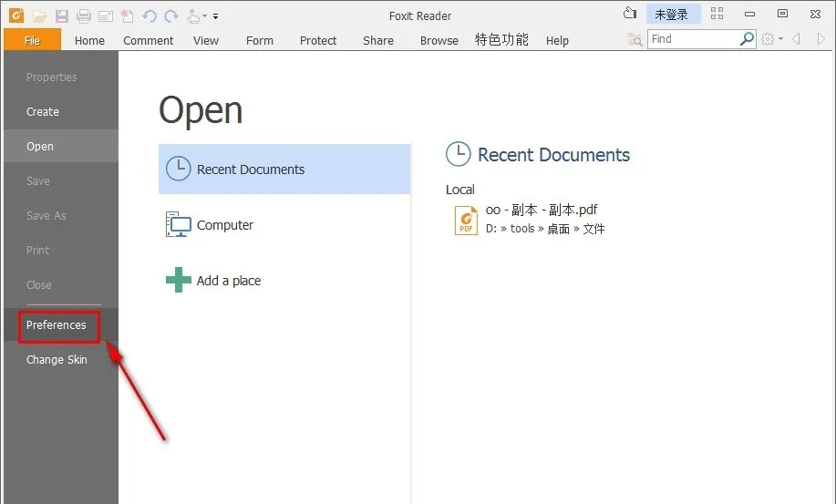Select the Computer place entry
Image resolution: width=836 pixels, height=504 pixels.
pos(284,225)
